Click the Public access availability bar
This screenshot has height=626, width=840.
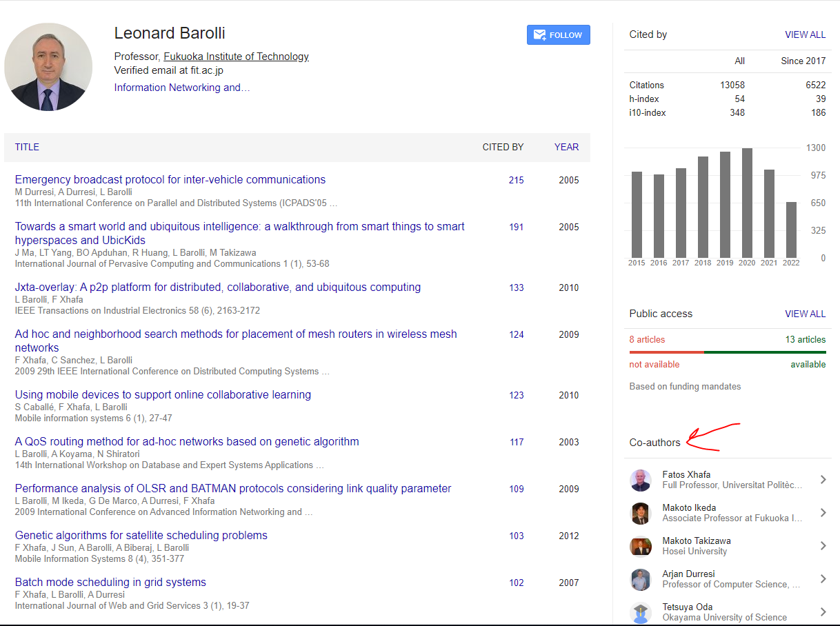click(x=727, y=352)
